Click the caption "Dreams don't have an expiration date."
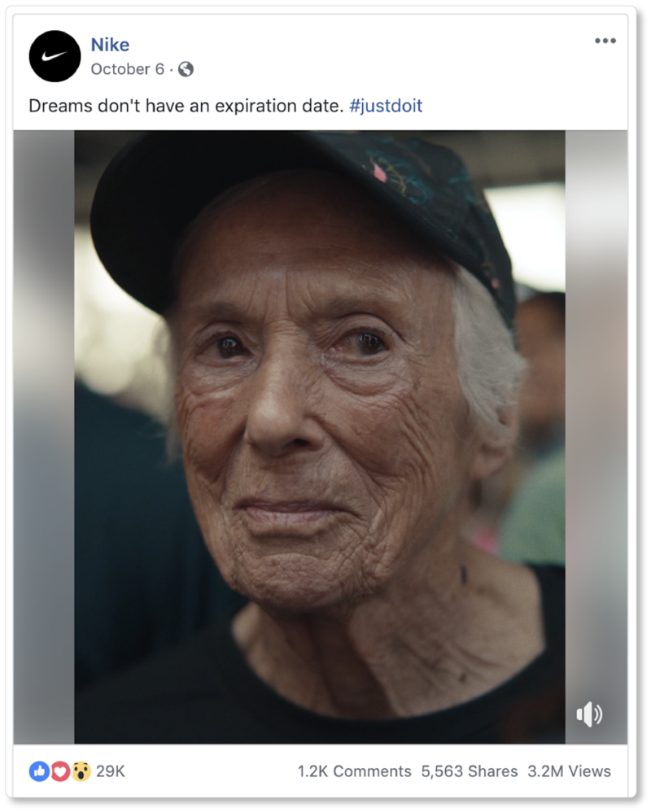Viewport: 651px width, 812px height. pyautogui.click(x=186, y=106)
